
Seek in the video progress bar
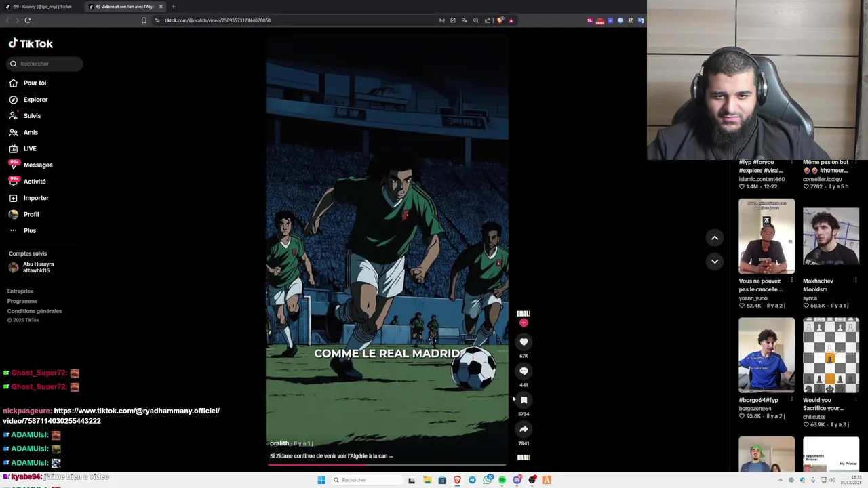tap(387, 464)
